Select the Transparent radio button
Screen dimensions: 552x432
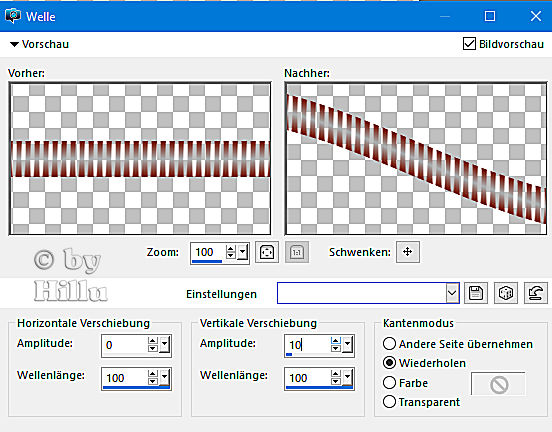[x=389, y=401]
